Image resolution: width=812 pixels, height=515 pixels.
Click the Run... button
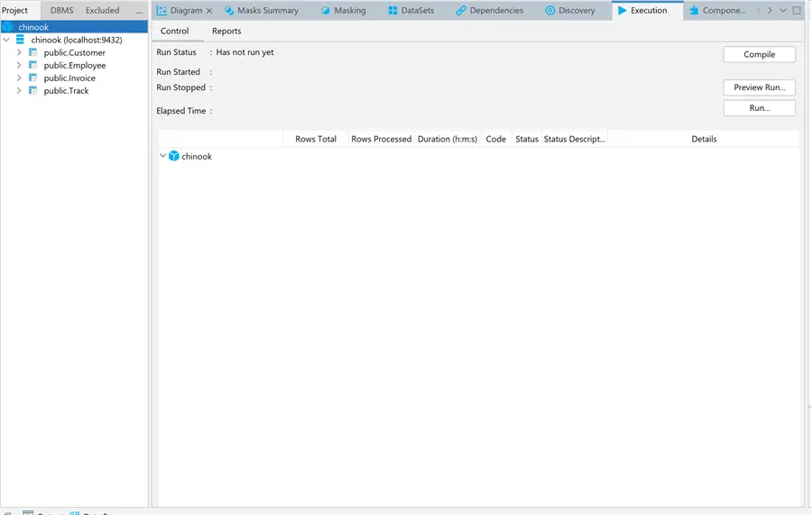[x=759, y=108]
